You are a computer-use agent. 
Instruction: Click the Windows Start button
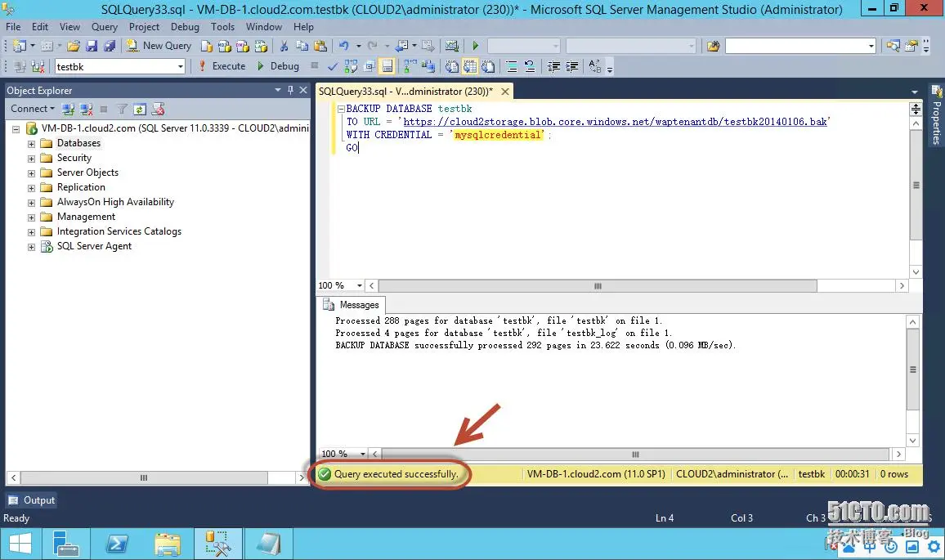tap(20, 544)
